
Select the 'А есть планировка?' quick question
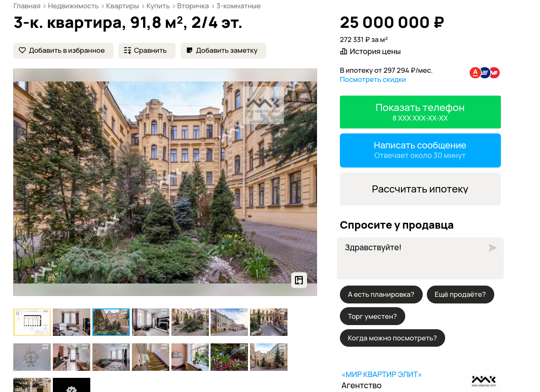381,294
